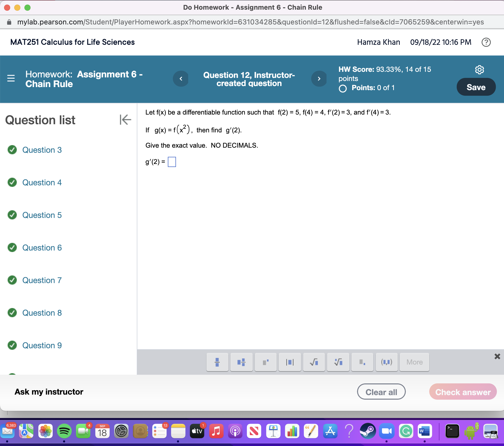This screenshot has width=504, height=446.
Task: Insert a mixed number template
Action: point(241,362)
